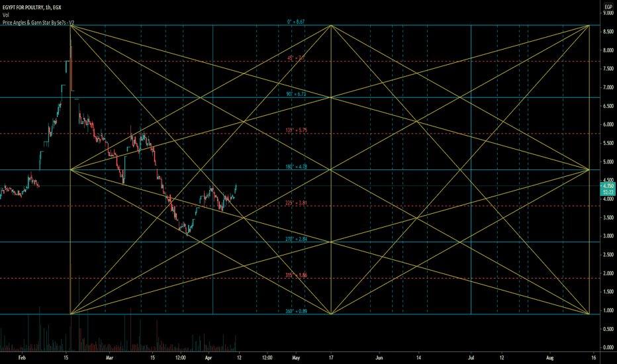
Task: Click the 135° = 5.75 level label
Action: (296, 130)
